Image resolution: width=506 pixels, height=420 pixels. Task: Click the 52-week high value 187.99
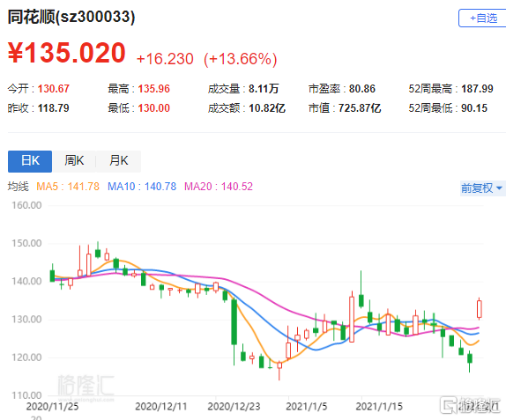pos(477,89)
